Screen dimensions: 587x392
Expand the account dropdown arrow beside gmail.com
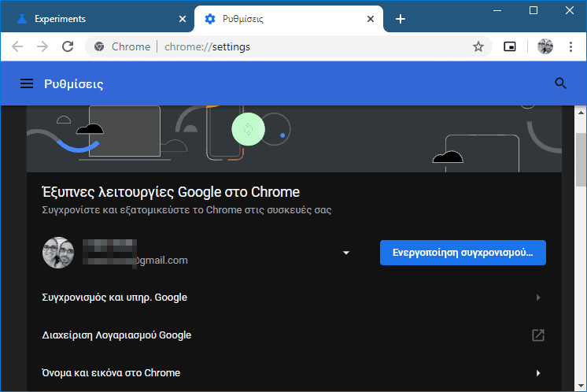pos(346,253)
